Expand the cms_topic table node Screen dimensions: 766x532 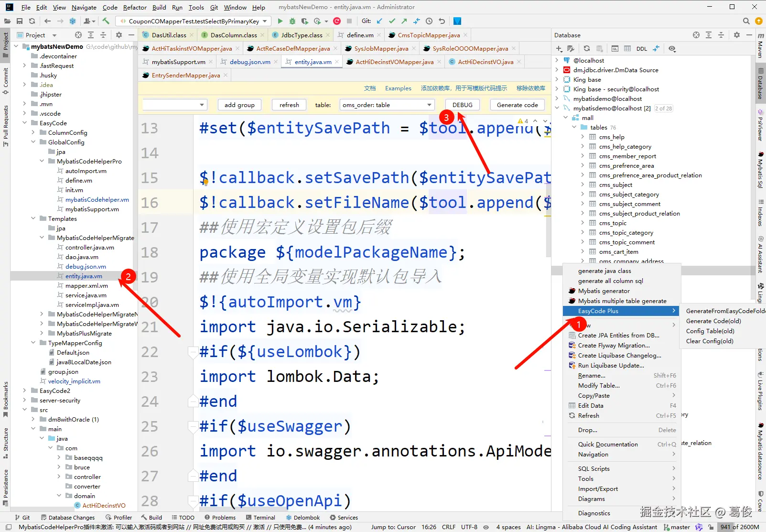(582, 223)
